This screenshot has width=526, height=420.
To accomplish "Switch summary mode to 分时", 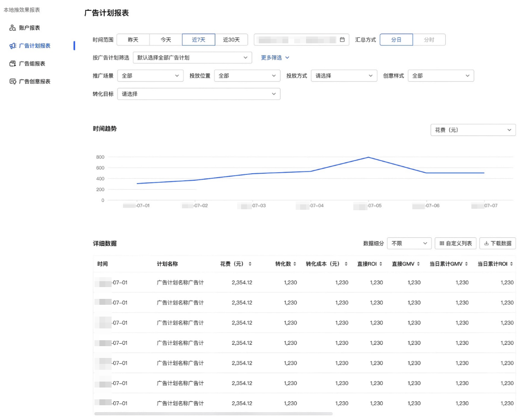I will [x=429, y=40].
